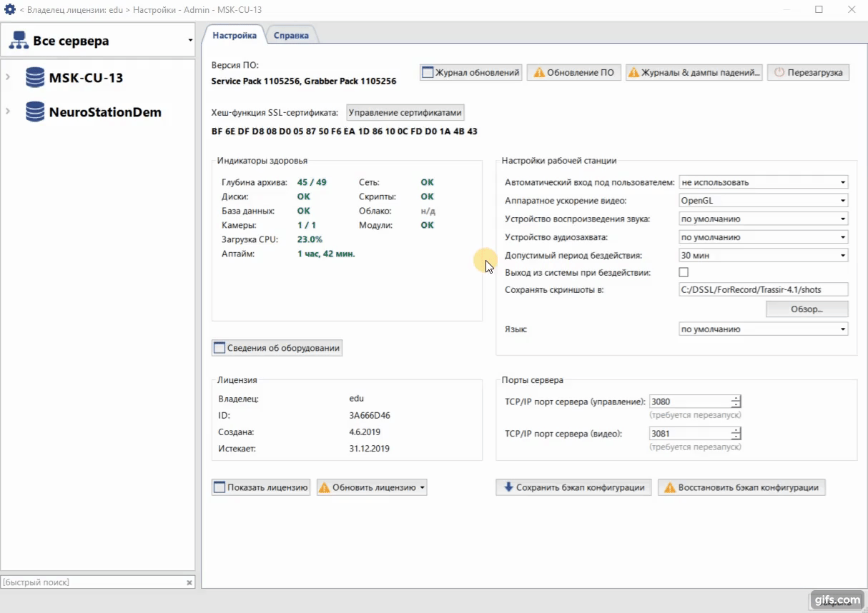Viewport: 868px width, 613px height.
Task: Click the Камеры value 1 / 1
Action: [307, 225]
